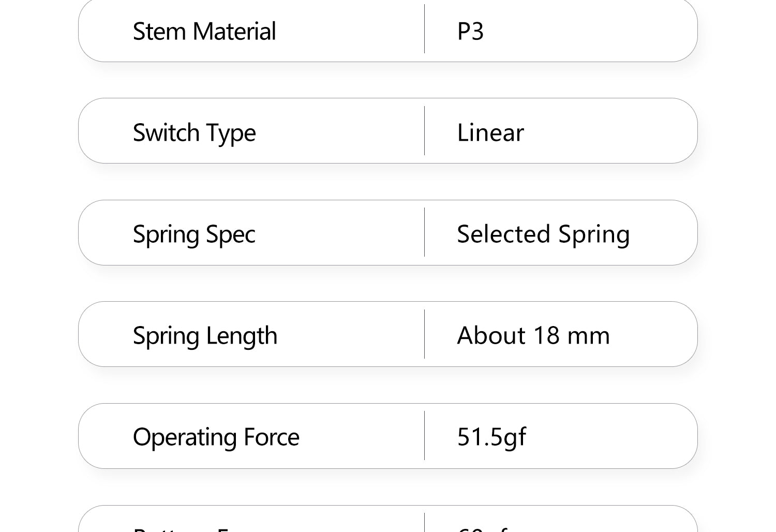The width and height of the screenshot is (776, 532).
Task: Click the word Material in Stem Material
Action: (x=234, y=31)
